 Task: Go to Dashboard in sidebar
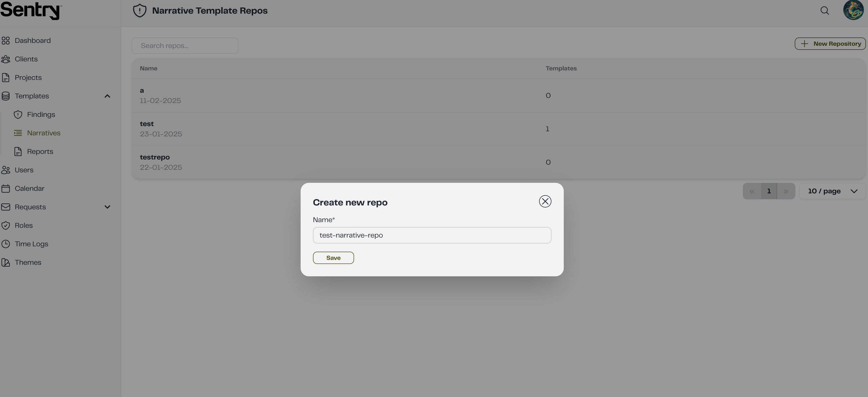(x=33, y=40)
